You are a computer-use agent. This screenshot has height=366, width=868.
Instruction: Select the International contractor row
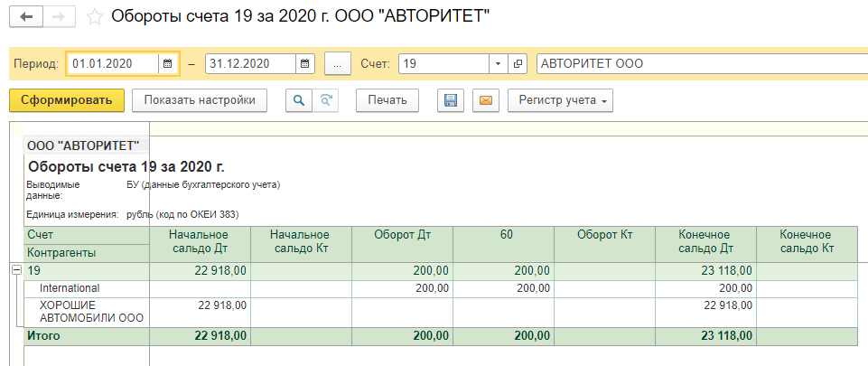pyautogui.click(x=70, y=288)
